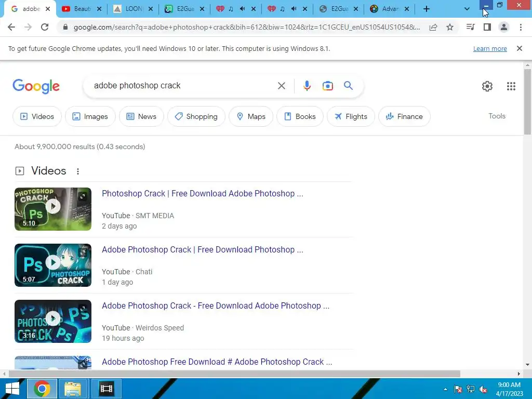
Task: Open Videos section three-dot menu
Action: pyautogui.click(x=78, y=171)
